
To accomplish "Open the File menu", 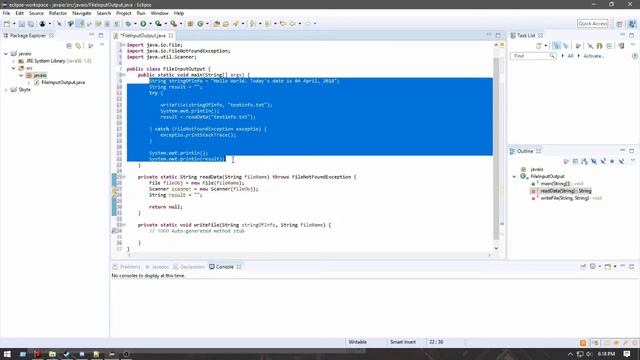I will point(7,13).
